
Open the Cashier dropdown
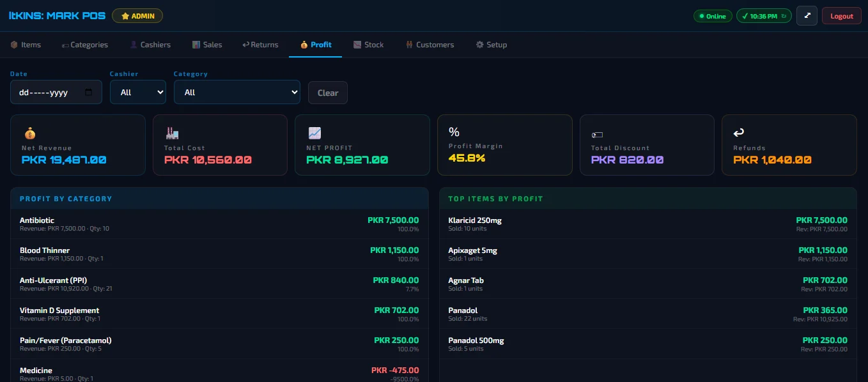137,92
